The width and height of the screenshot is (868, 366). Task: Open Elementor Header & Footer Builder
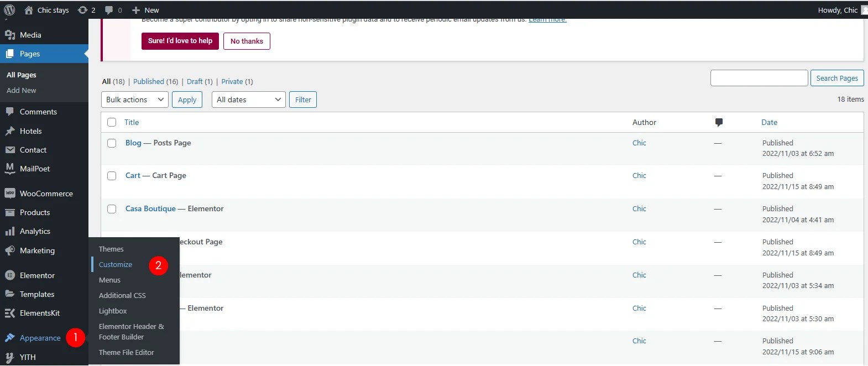pos(132,332)
